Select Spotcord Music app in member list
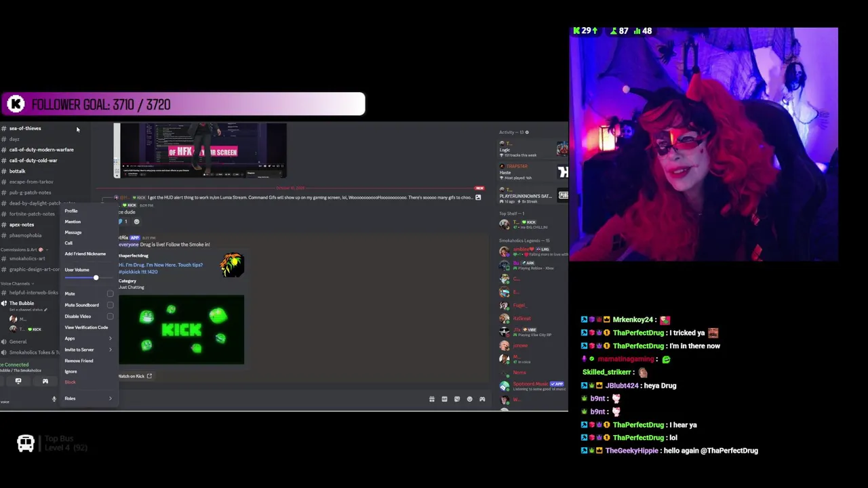The image size is (868, 488). point(532,386)
